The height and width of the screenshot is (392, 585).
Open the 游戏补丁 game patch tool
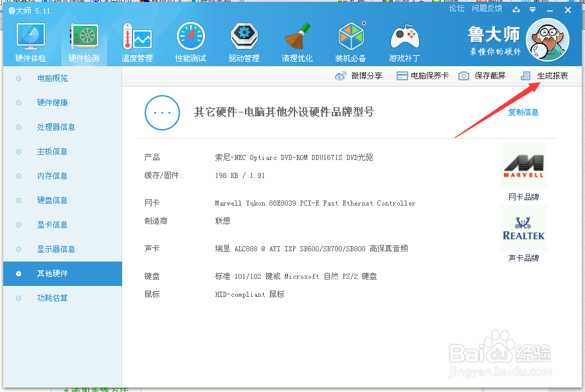[x=404, y=40]
